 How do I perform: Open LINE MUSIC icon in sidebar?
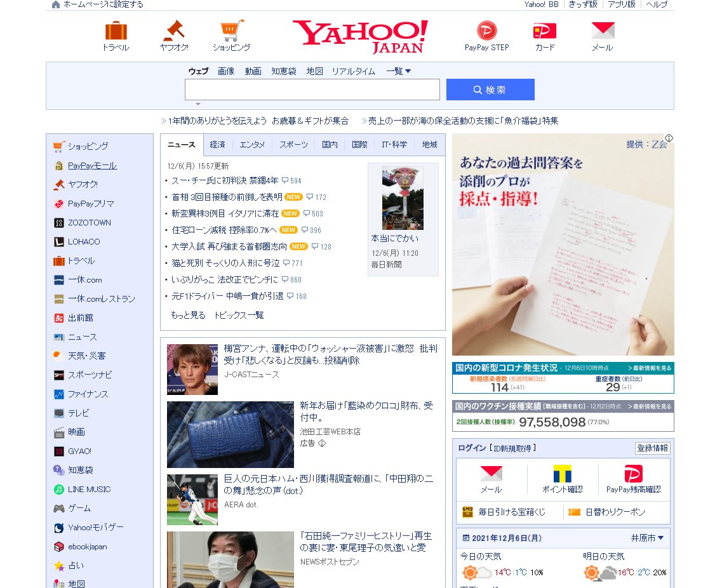tap(59, 490)
